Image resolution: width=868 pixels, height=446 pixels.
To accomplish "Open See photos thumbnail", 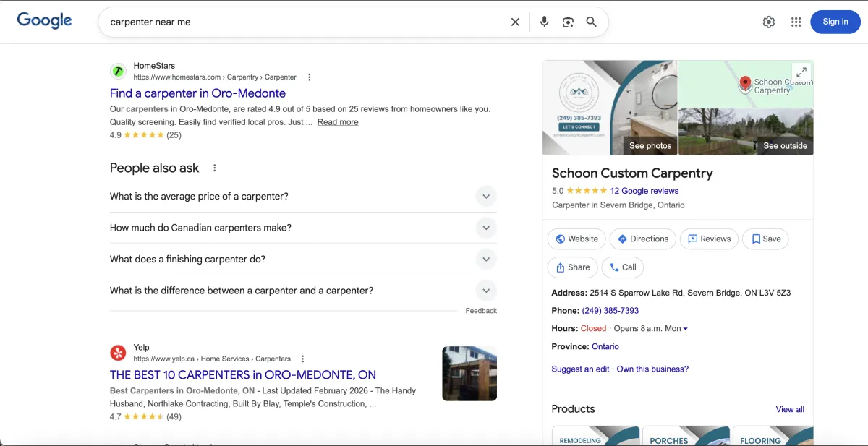I will [610, 108].
